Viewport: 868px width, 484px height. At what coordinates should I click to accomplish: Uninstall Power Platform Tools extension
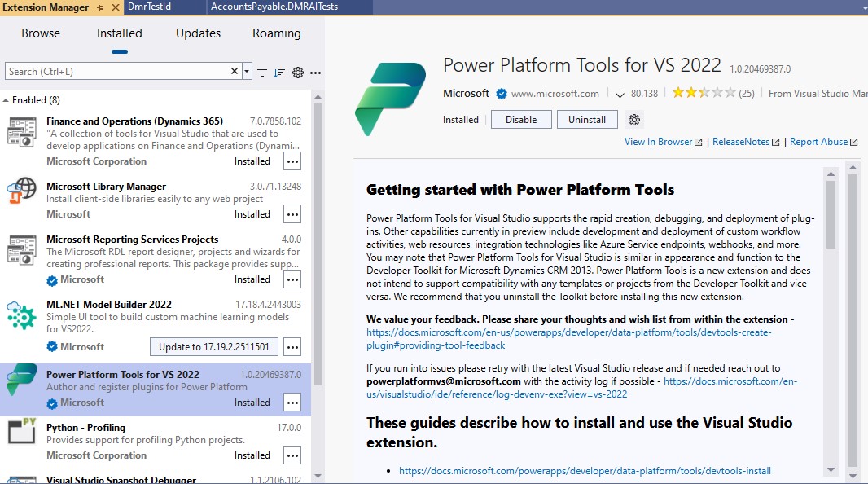tap(587, 120)
